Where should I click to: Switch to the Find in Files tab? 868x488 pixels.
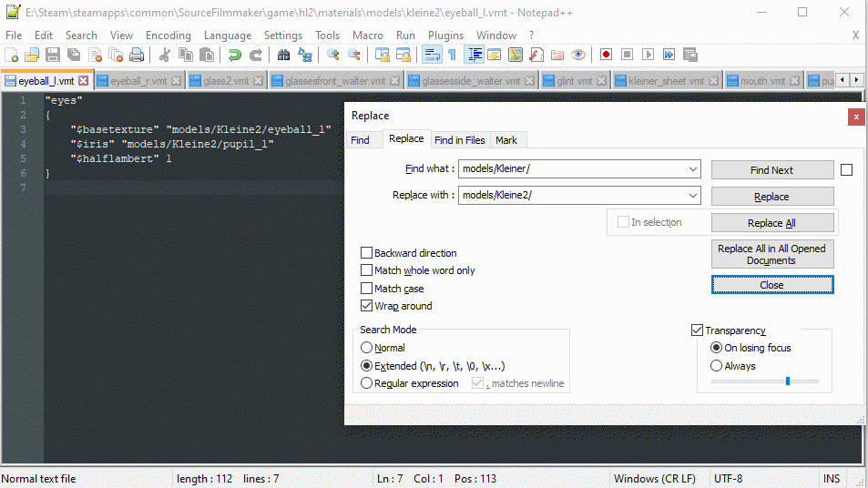coord(459,139)
